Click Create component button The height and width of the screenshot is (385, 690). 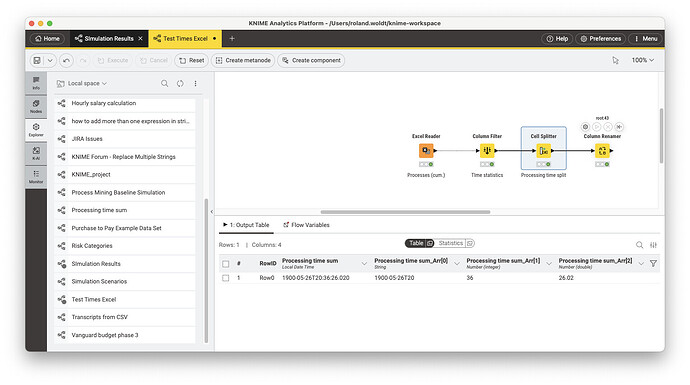pos(311,60)
